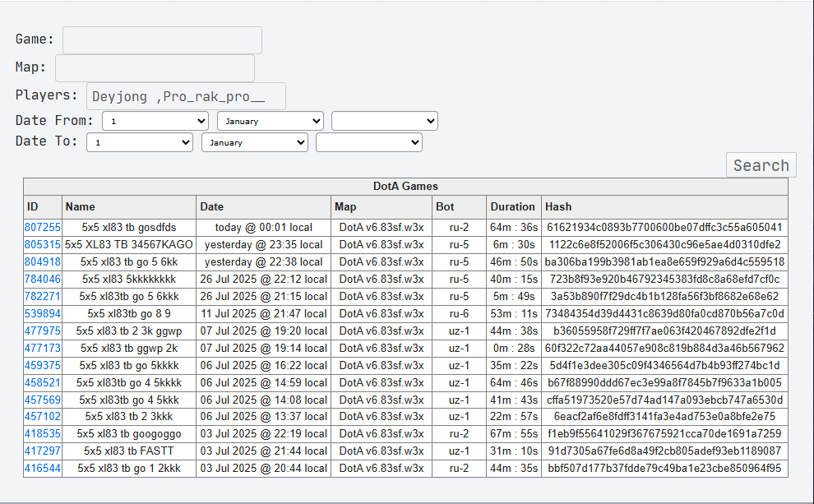This screenshot has width=814, height=504.
Task: Click the DotA Games table title
Action: (x=405, y=187)
